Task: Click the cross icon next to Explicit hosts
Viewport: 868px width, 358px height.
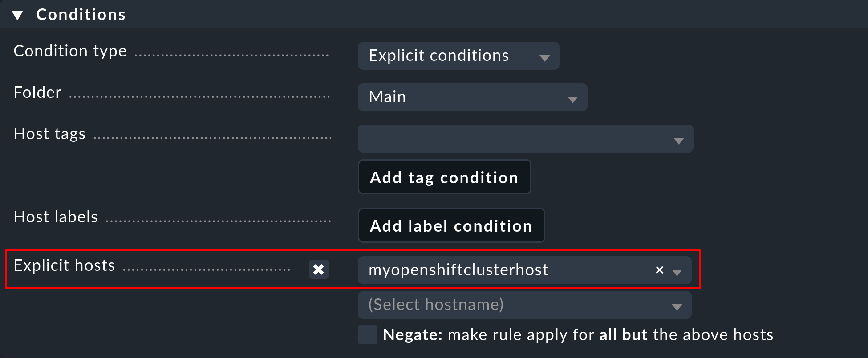Action: pyautogui.click(x=319, y=270)
